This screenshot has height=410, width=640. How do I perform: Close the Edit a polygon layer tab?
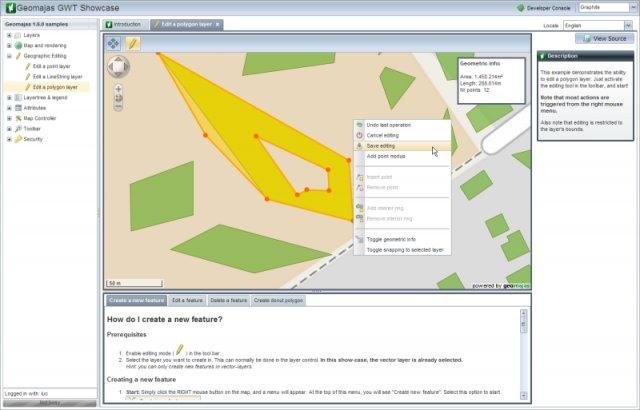[218, 24]
